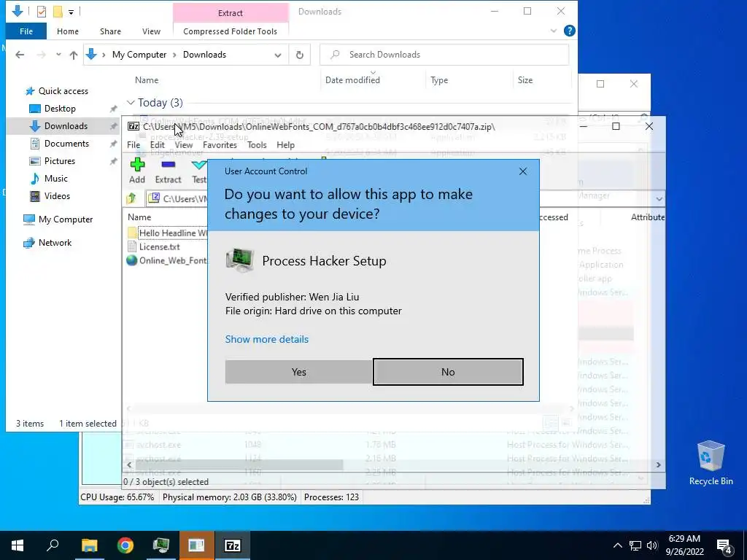Open Google Chrome from taskbar
747x560 pixels.
[x=125, y=545]
